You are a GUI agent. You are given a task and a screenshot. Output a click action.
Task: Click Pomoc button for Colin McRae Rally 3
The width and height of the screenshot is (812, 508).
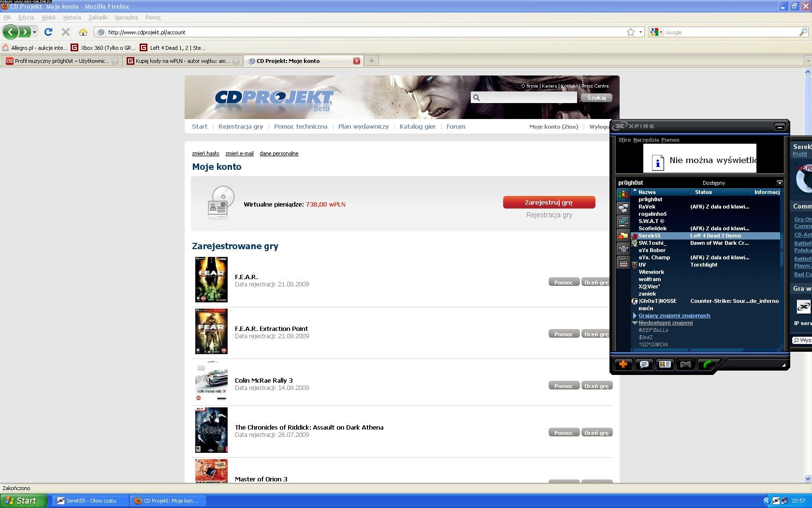point(564,386)
